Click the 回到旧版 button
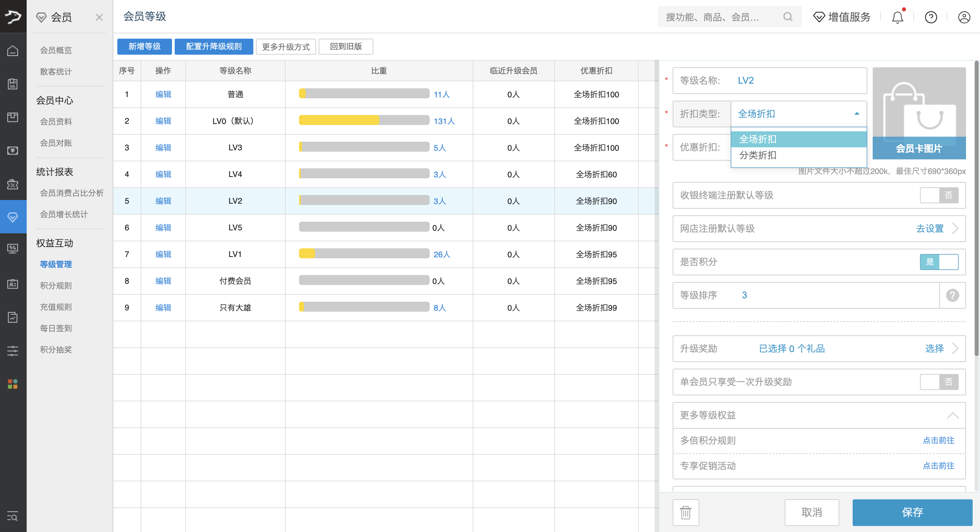The width and height of the screenshot is (980, 532). coord(346,46)
